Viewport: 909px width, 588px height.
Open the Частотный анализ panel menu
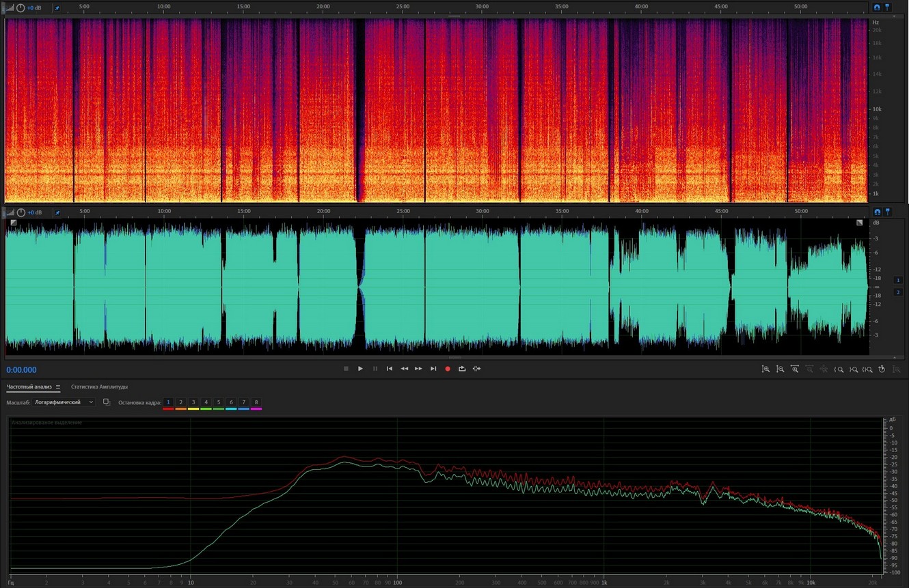point(58,387)
